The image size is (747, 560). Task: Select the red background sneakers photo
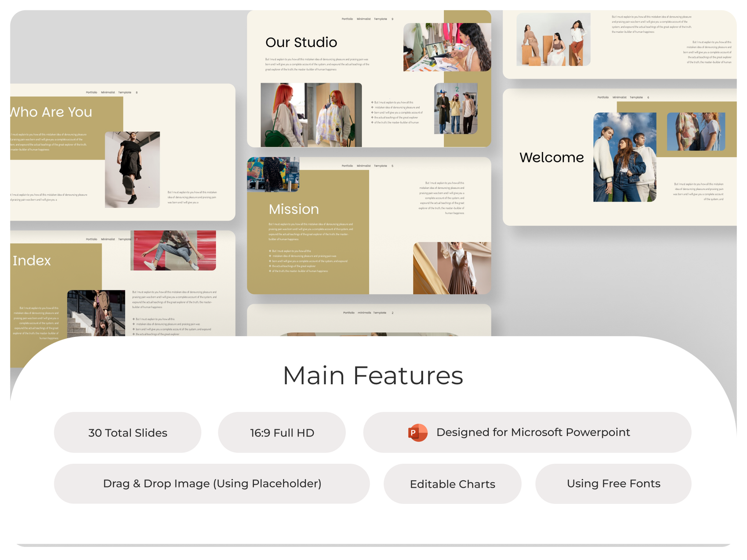[173, 250]
